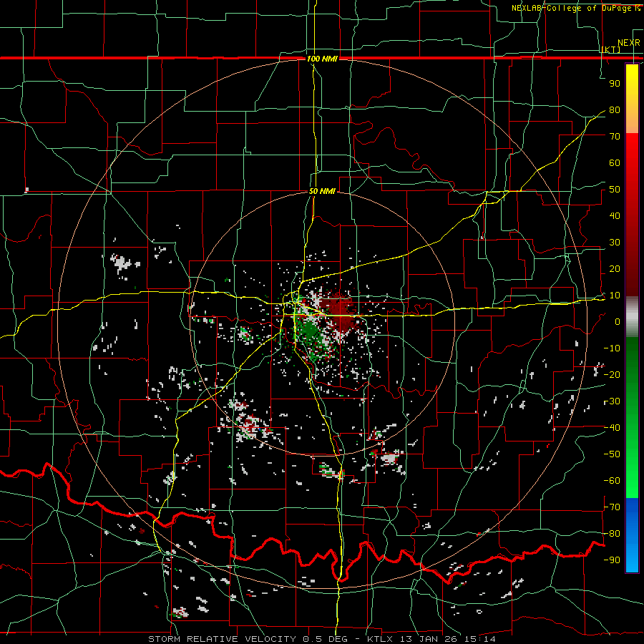Click the 60 value on velocity scale
The height and width of the screenshot is (644, 644).
point(615,163)
